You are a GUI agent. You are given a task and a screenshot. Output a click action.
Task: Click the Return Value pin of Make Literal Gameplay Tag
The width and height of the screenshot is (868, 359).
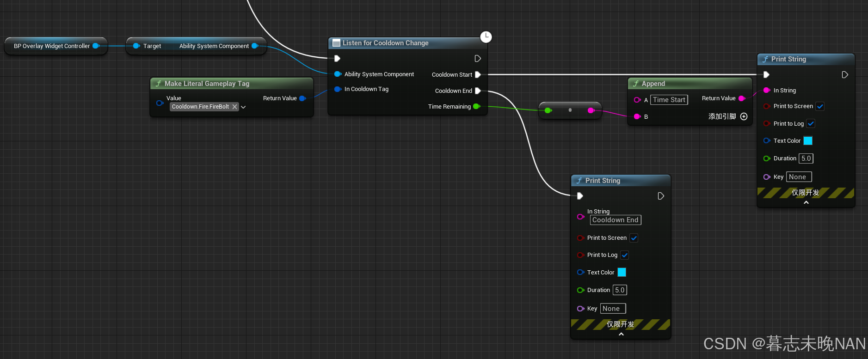click(302, 98)
